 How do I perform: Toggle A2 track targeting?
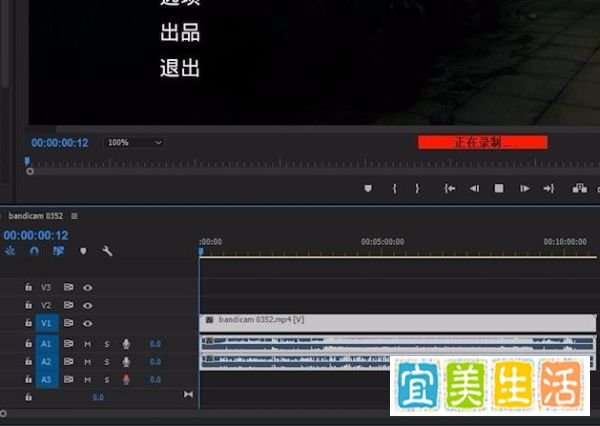pos(47,361)
